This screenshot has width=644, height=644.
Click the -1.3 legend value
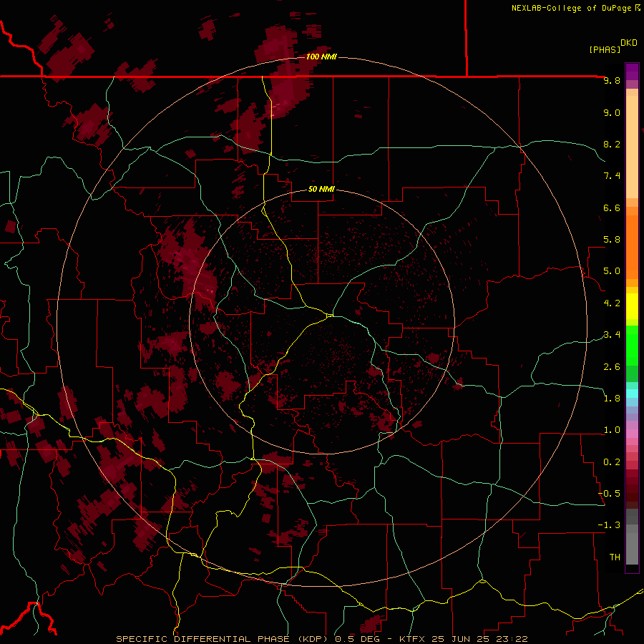pyautogui.click(x=609, y=525)
